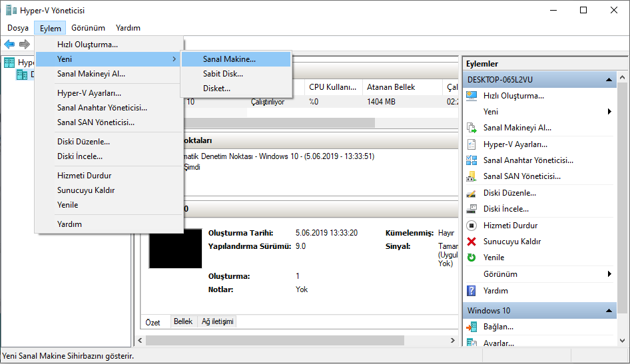Expand Yeni arrow in Eylemler pane
Viewport: 630px width, 364px height.
(x=609, y=112)
